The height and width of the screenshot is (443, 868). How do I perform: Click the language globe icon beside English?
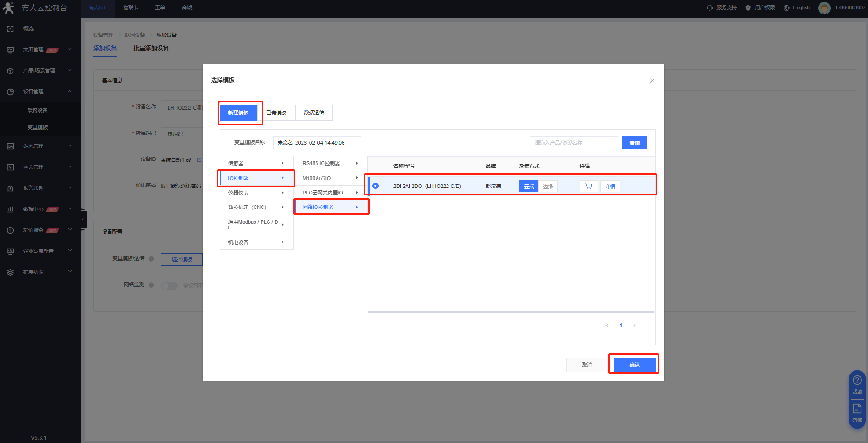point(786,8)
